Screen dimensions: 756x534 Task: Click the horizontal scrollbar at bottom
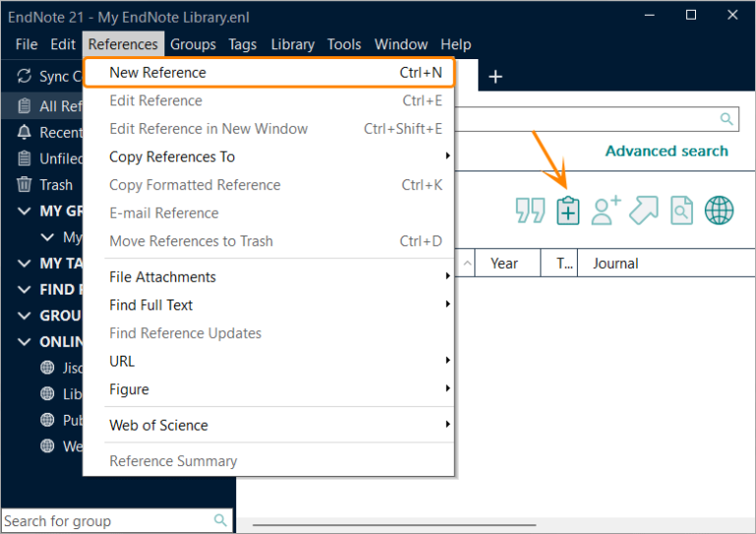click(394, 524)
